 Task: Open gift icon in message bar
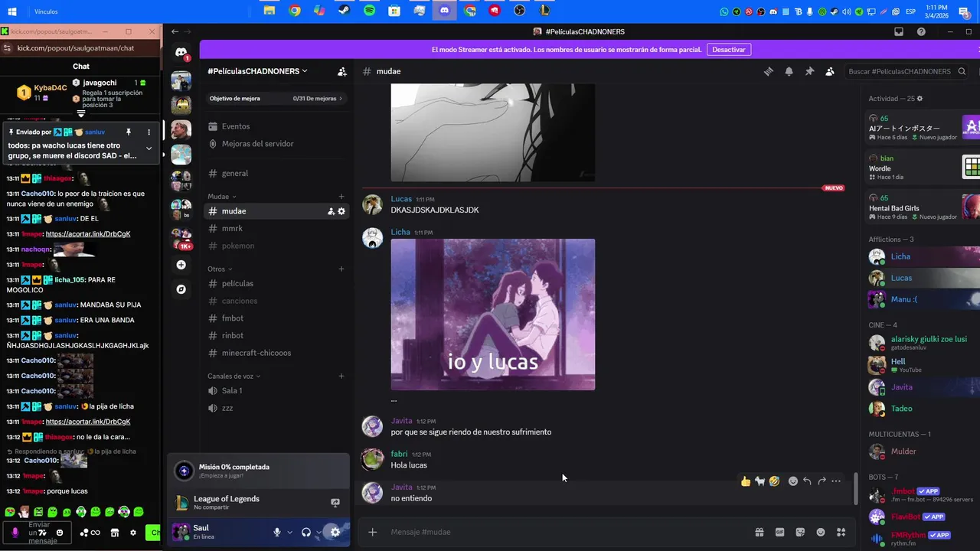(759, 532)
